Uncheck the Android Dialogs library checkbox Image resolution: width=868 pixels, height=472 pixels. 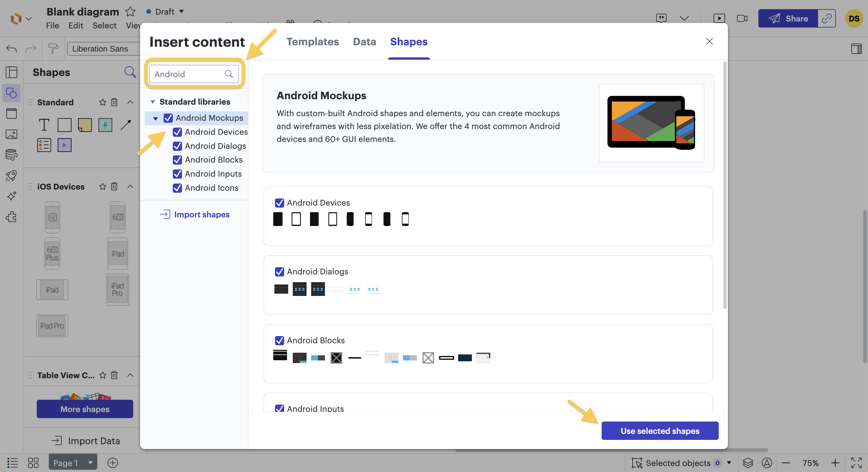pyautogui.click(x=178, y=146)
